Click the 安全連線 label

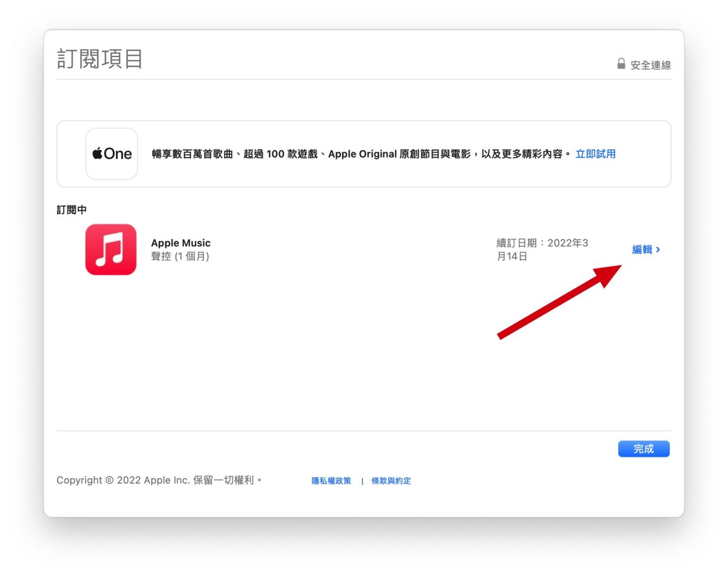click(651, 65)
